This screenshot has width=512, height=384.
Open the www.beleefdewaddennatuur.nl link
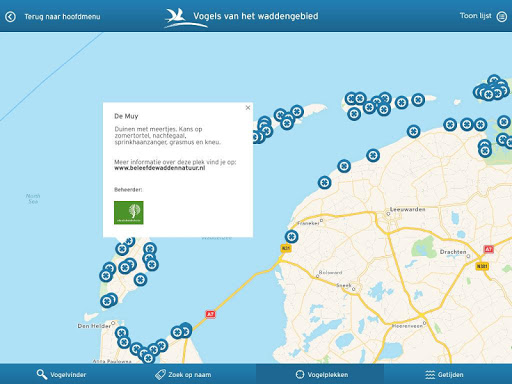(160, 168)
